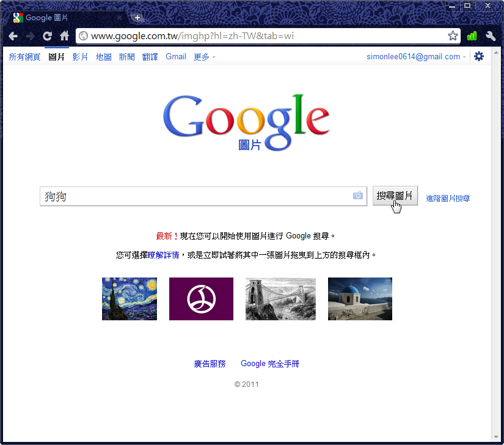
Task: Click the scrollbar up arrow
Action: (496, 53)
